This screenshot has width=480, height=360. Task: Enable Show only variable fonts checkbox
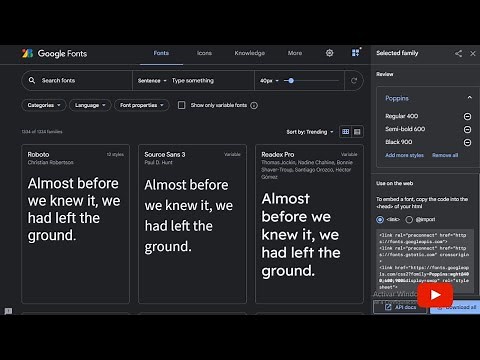[x=181, y=105]
